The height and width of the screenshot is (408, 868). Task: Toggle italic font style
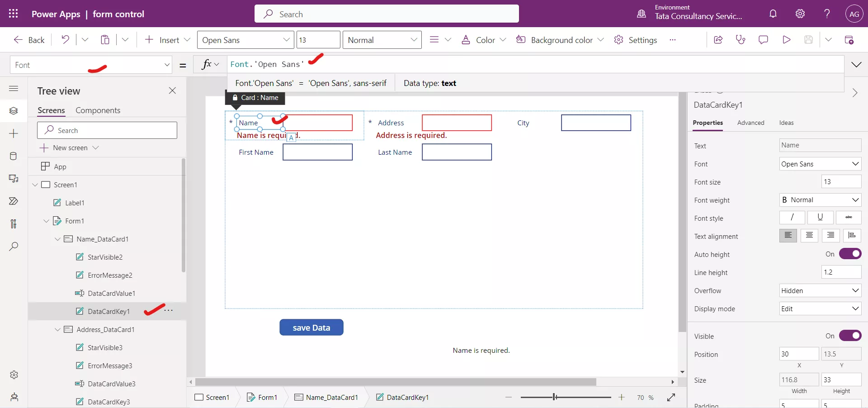[x=792, y=218]
